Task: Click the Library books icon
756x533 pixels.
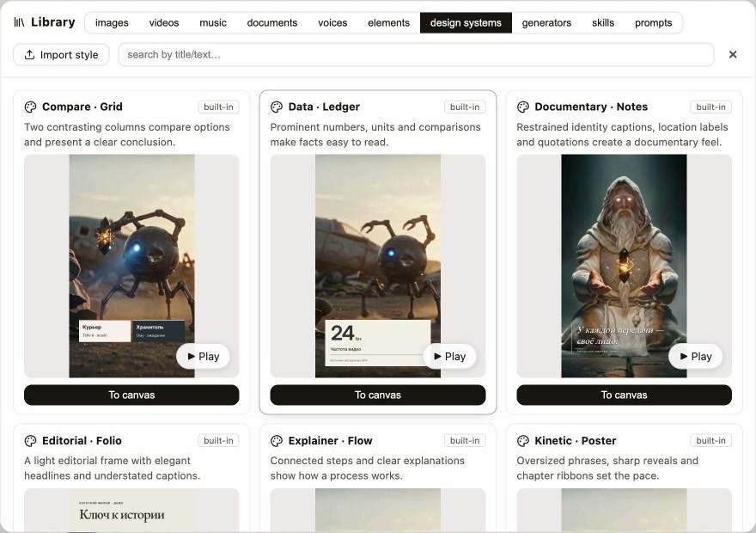Action: click(x=19, y=22)
